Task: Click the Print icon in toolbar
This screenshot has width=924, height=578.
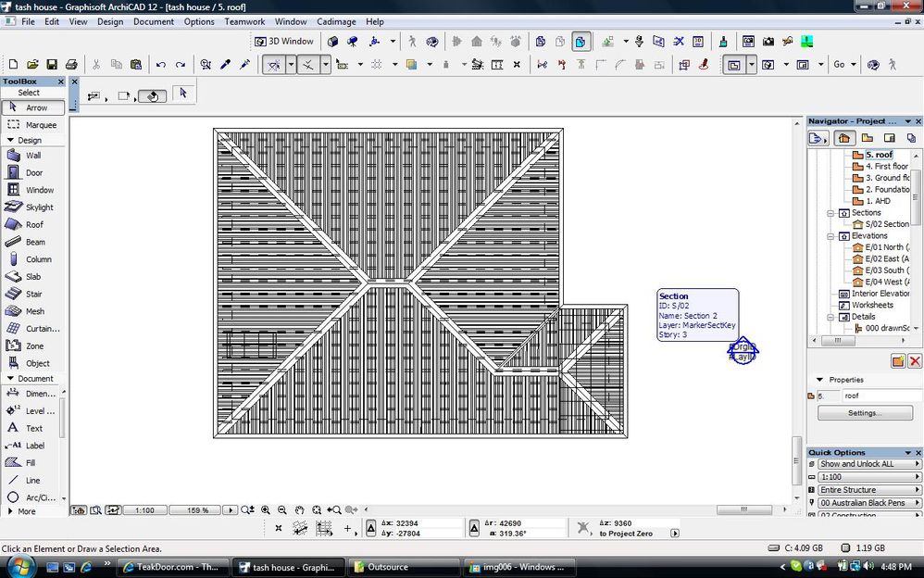Action: click(x=71, y=65)
